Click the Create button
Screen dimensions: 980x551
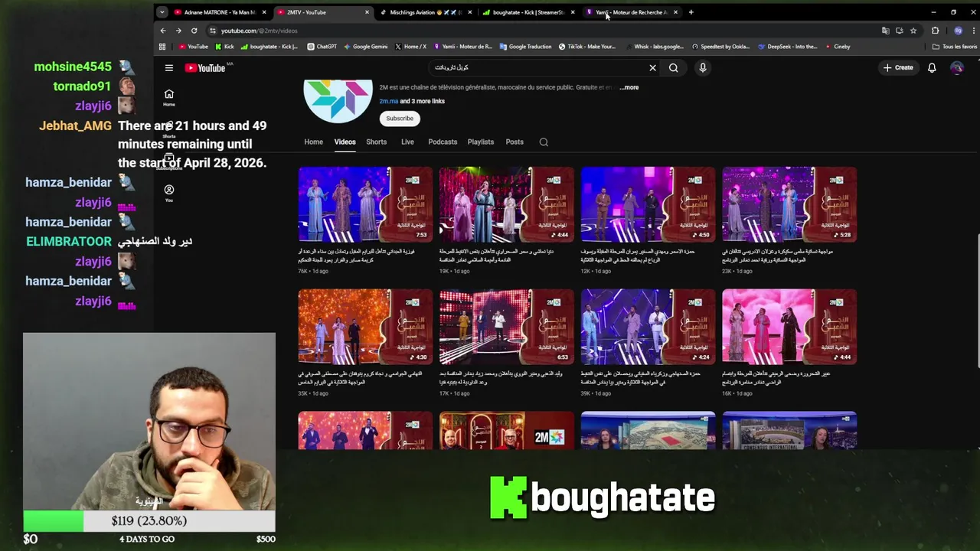(898, 68)
